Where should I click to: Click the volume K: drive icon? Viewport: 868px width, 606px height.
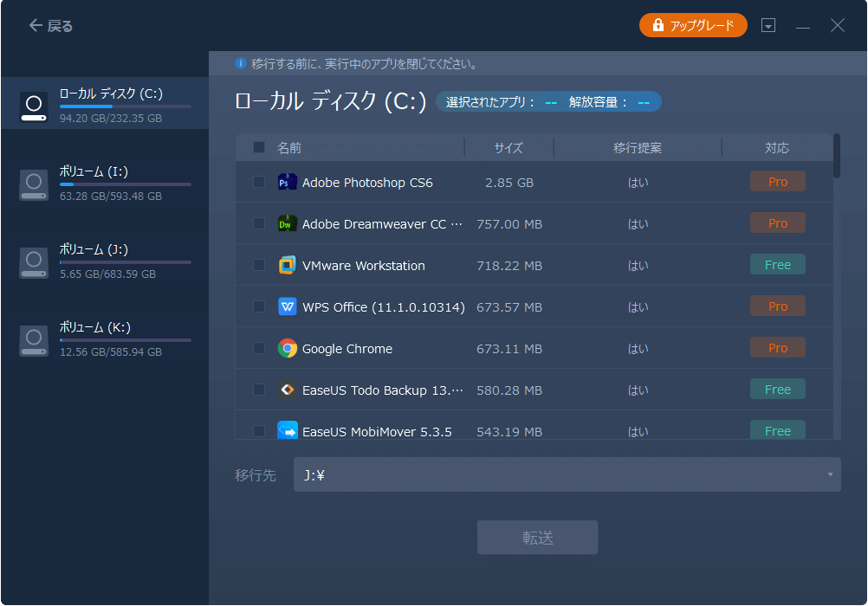[x=34, y=341]
